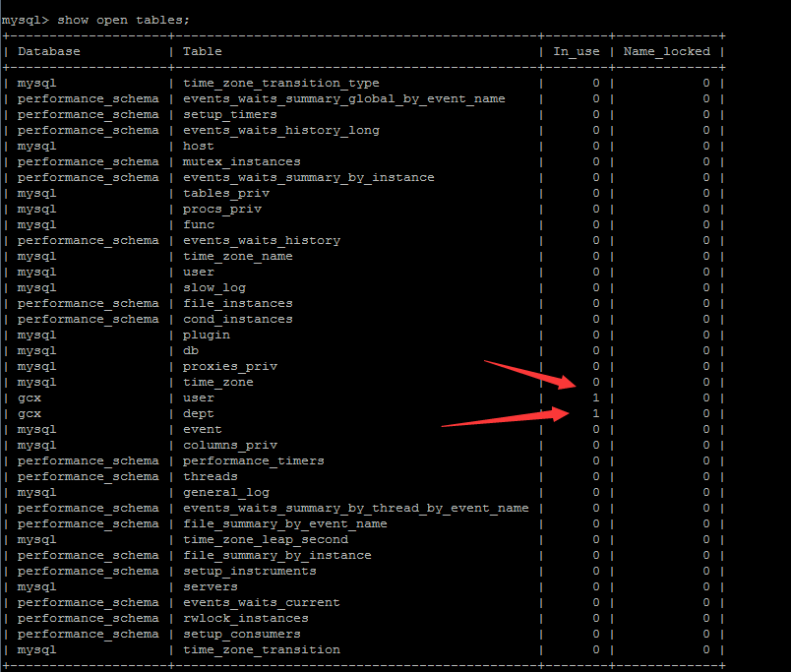This screenshot has height=672, width=791.
Task: Select the 'In_use' column header
Action: (577, 51)
